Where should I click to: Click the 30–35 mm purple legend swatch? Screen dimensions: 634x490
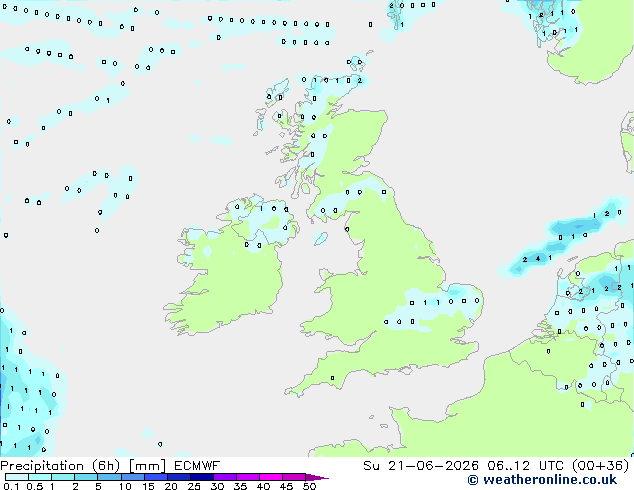pos(225,477)
